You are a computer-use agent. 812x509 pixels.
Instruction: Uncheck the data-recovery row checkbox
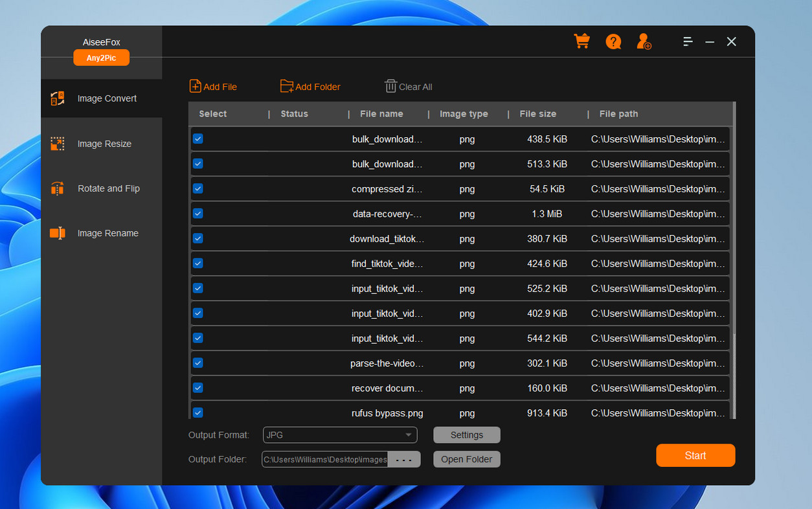[x=198, y=213]
